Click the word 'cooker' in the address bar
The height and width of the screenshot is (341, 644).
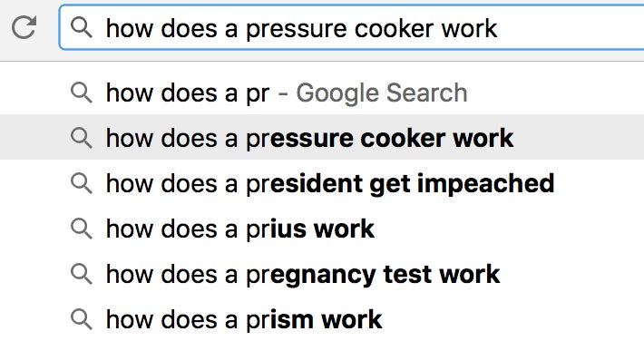coord(394,28)
